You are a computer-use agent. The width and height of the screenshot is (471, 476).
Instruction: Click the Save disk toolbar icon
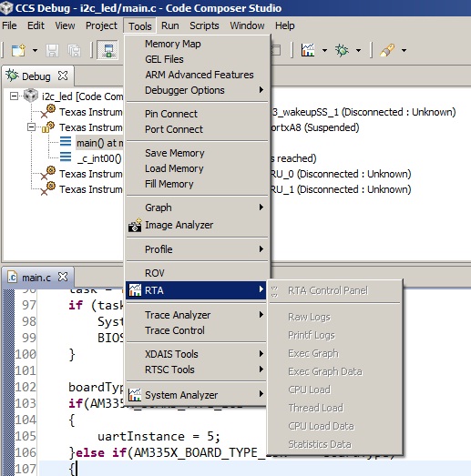[52, 50]
